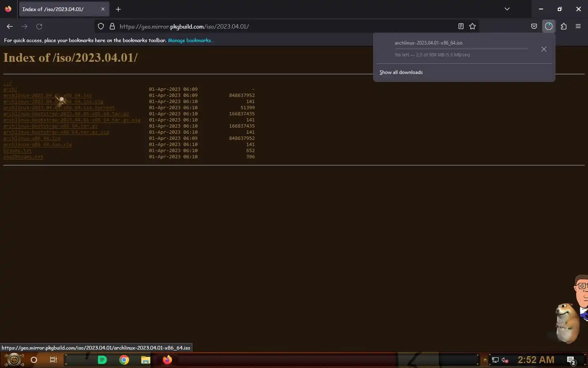The width and height of the screenshot is (588, 368).
Task: Download archlinux-bootstrap-x86_64.tar.gz
Action: 51,126
